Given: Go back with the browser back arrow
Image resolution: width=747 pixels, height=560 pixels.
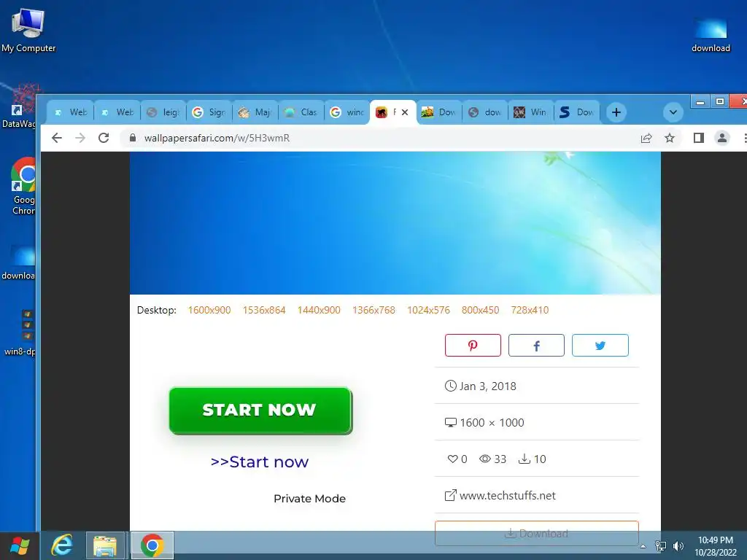Looking at the screenshot, I should [57, 138].
